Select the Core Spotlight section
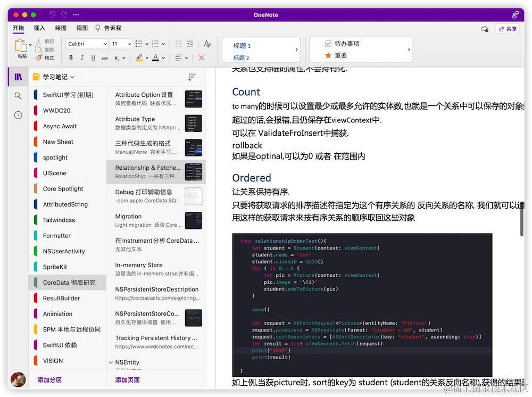The width and height of the screenshot is (532, 397). (68, 189)
